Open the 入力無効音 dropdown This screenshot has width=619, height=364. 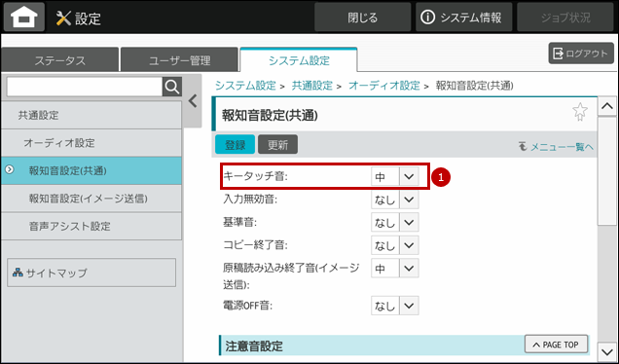tap(395, 200)
